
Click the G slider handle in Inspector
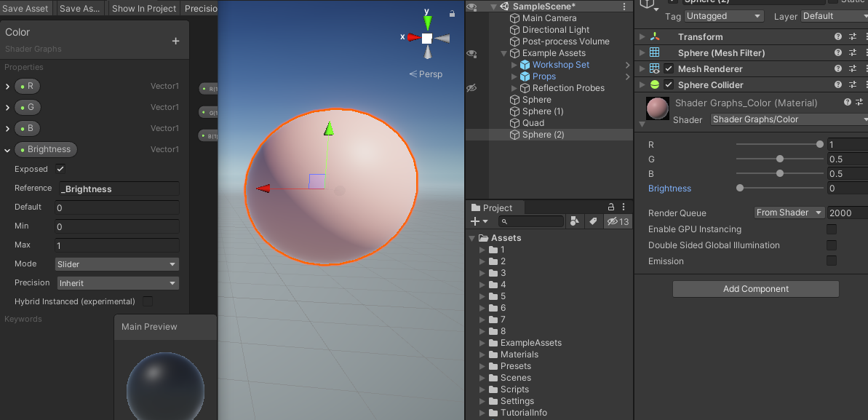tap(780, 159)
